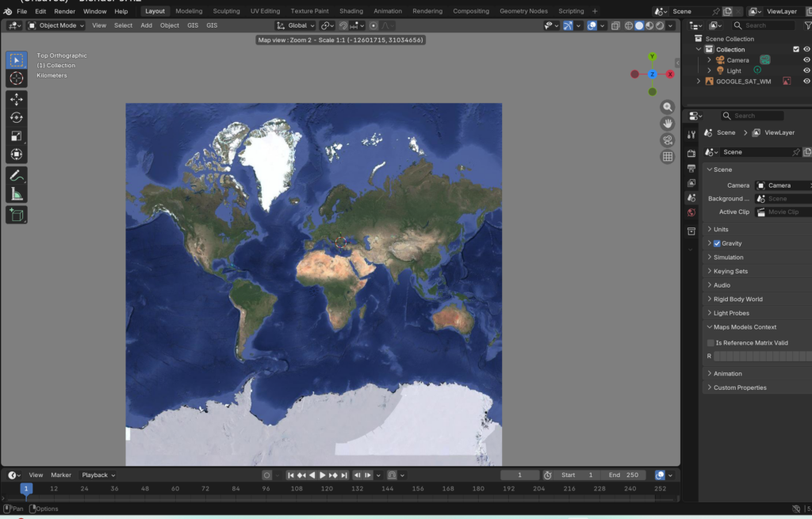Open Global transform orientation dropdown
This screenshot has width=812, height=519.
click(295, 25)
